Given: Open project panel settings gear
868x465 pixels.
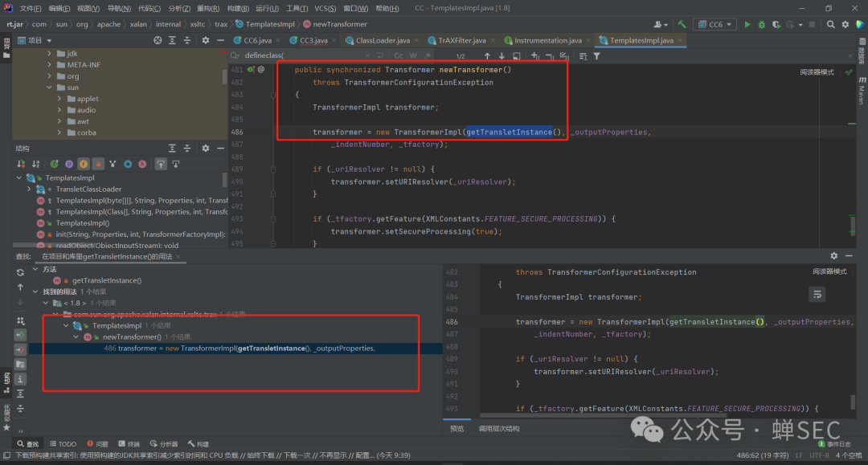Looking at the screenshot, I should click(205, 40).
